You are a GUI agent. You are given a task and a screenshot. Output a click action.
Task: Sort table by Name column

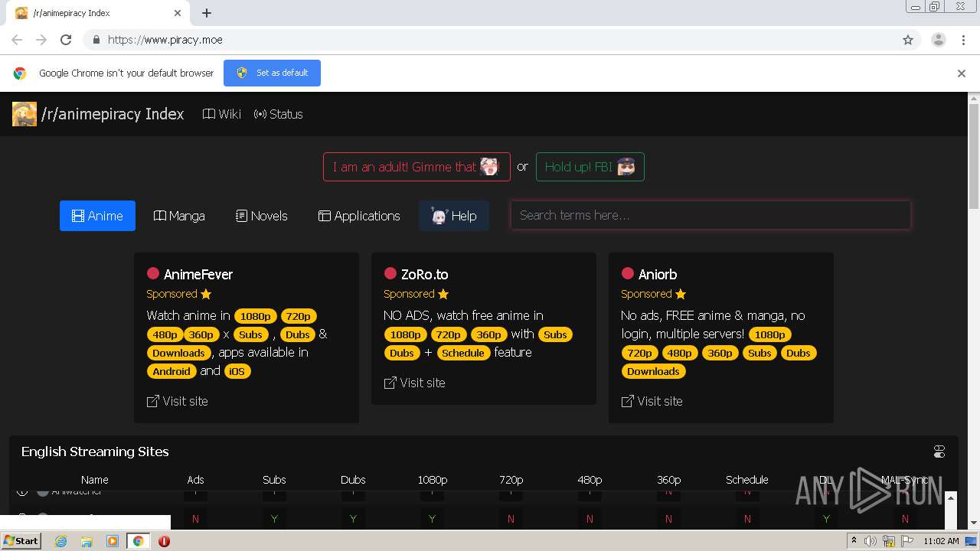tap(95, 480)
